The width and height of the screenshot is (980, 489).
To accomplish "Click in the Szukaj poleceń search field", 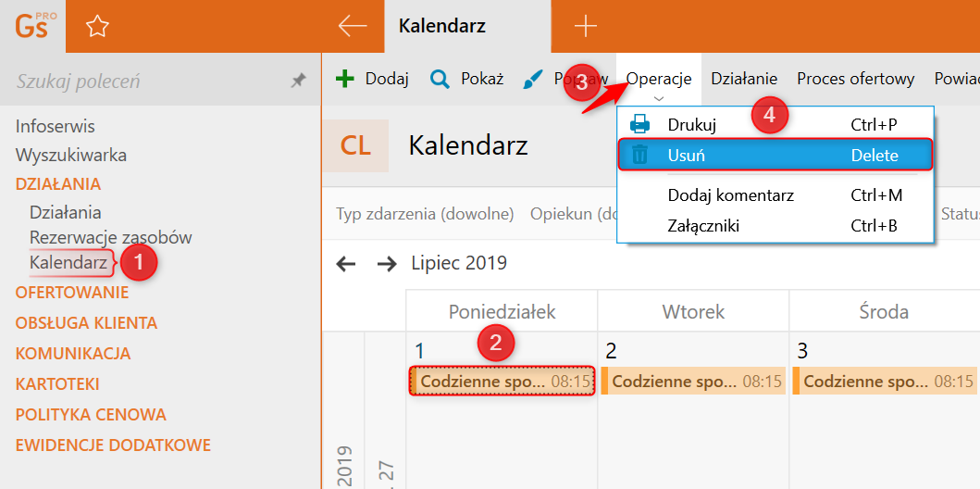I will [150, 81].
